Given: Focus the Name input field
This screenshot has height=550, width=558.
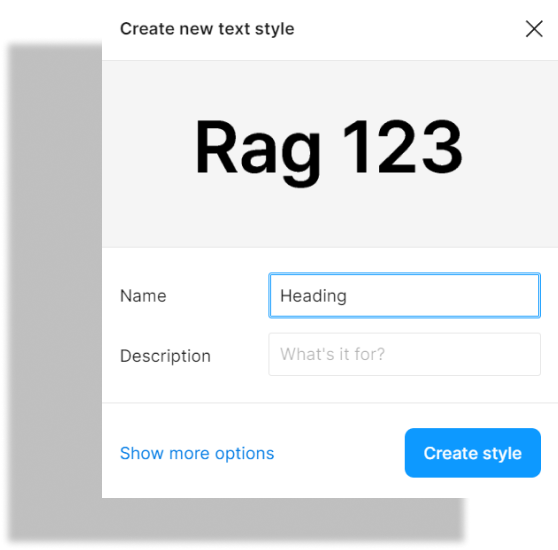Looking at the screenshot, I should [x=405, y=295].
